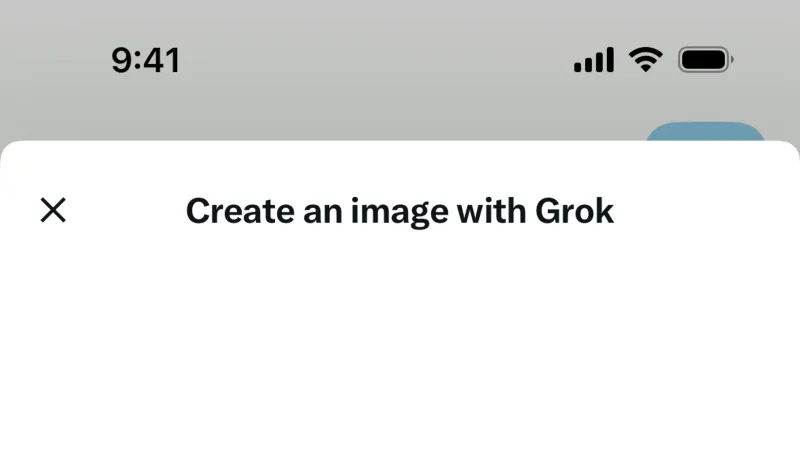Tap the sheet's rounded top edge near center
This screenshot has height=450, width=800.
point(400,142)
